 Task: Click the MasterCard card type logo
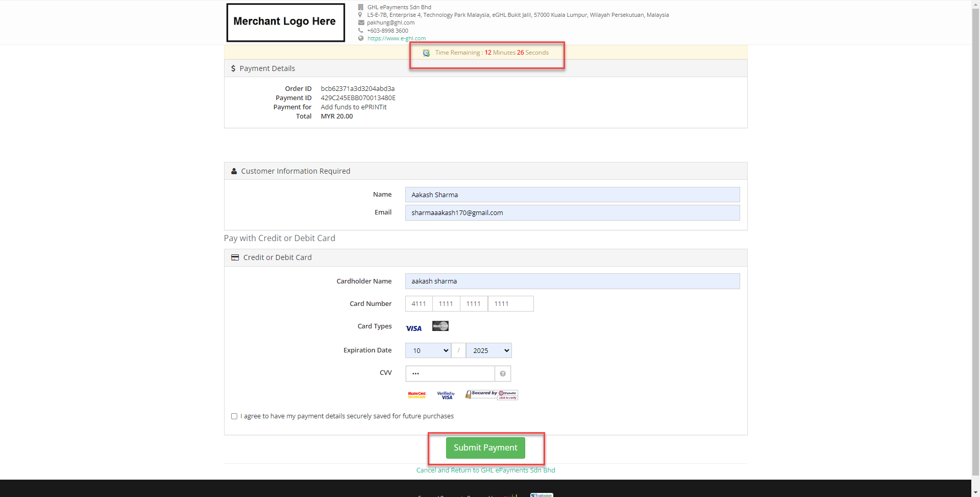coord(440,326)
